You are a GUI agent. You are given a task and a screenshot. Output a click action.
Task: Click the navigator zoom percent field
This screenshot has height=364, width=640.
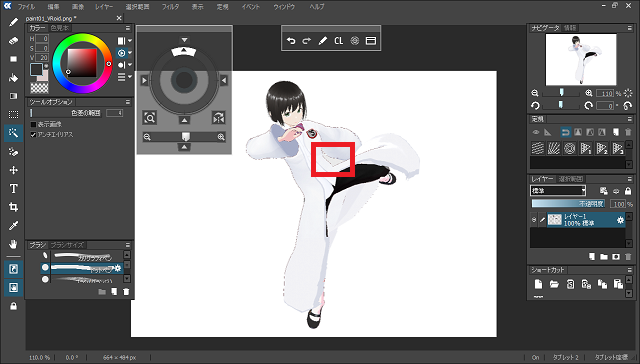[605, 94]
